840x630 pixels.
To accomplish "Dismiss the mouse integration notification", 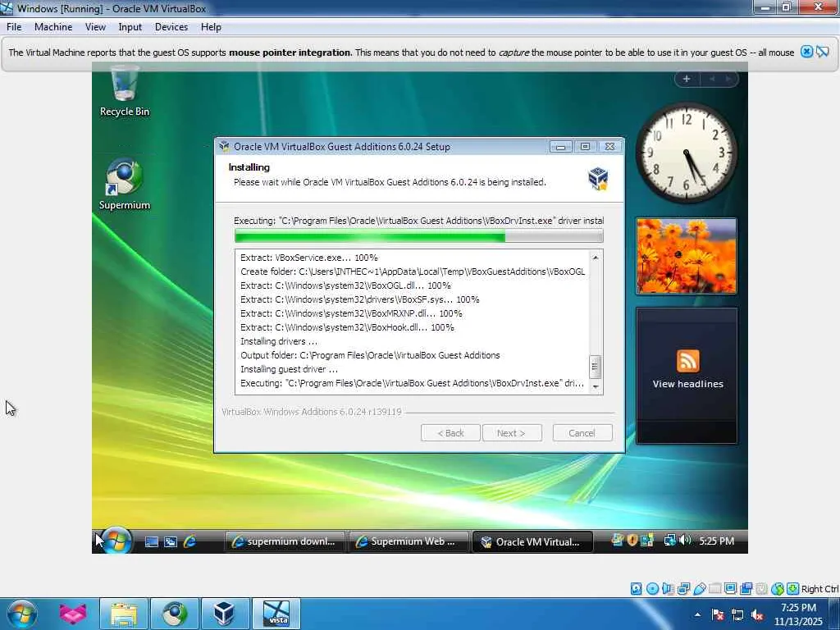I will pos(806,52).
